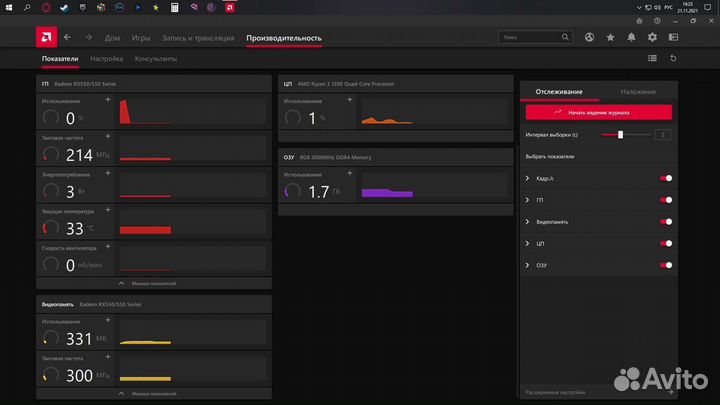Click plus icon for RAM usage 1.7 GB
Viewport: 720px width, 405px height.
(x=350, y=173)
